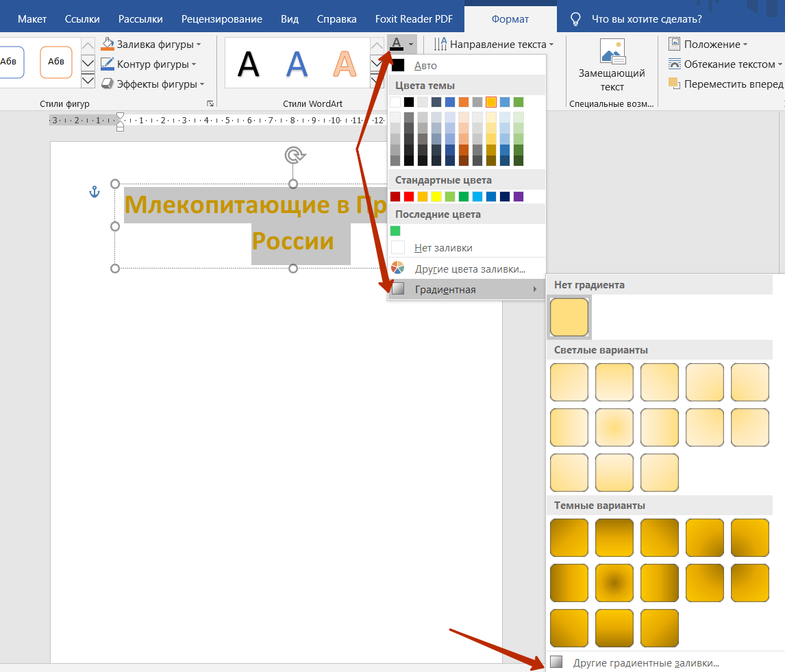Select the light radial center gradient variant

point(614,427)
